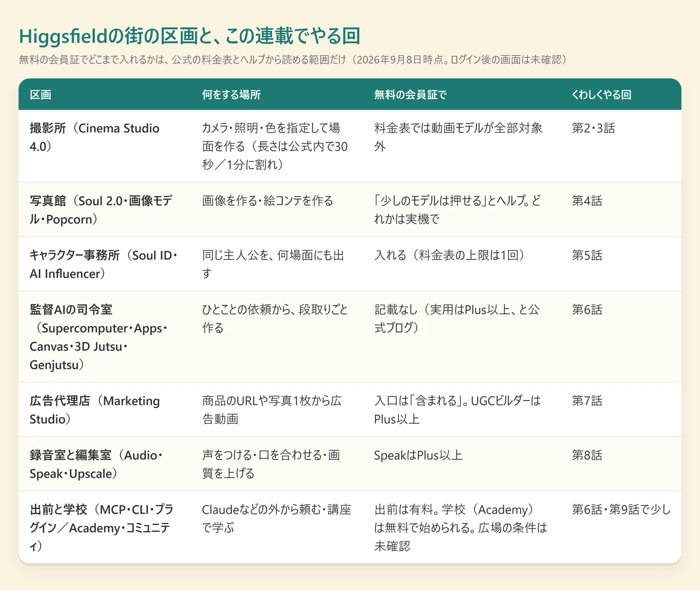The width and height of the screenshot is (700, 590).
Task: Select the cell 'カメラ・照明・色を指定して場面を作る'
Action: coord(277,146)
